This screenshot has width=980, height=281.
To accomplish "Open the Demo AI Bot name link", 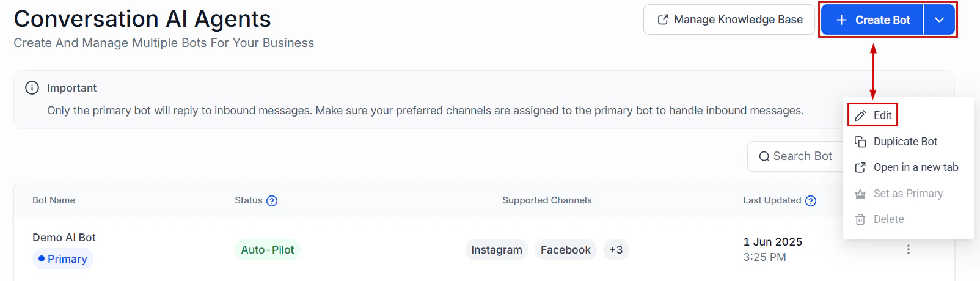I will tap(64, 238).
